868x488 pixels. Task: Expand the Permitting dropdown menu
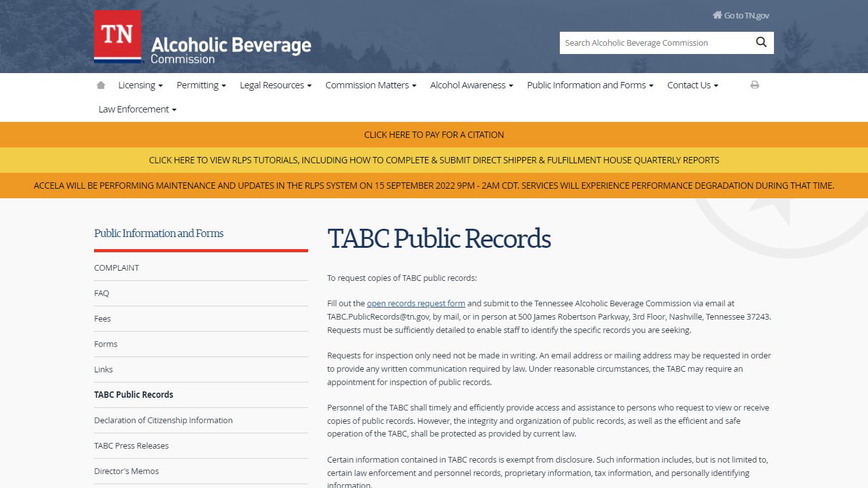(x=201, y=85)
